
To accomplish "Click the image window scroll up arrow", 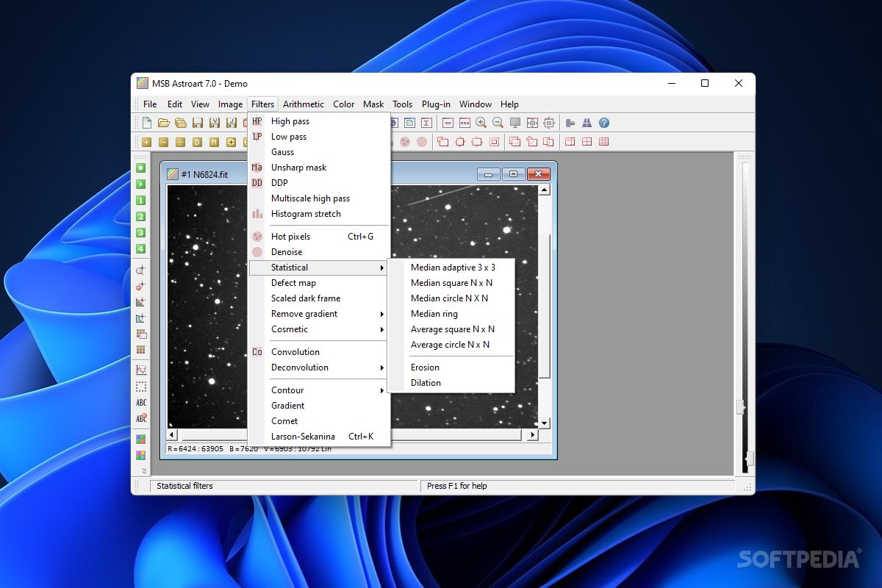I will [544, 190].
